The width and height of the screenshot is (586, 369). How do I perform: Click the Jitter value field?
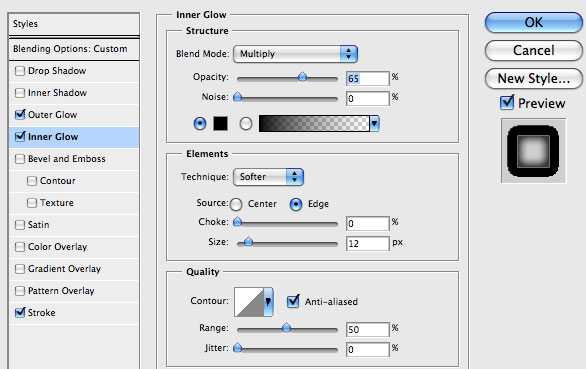[367, 350]
